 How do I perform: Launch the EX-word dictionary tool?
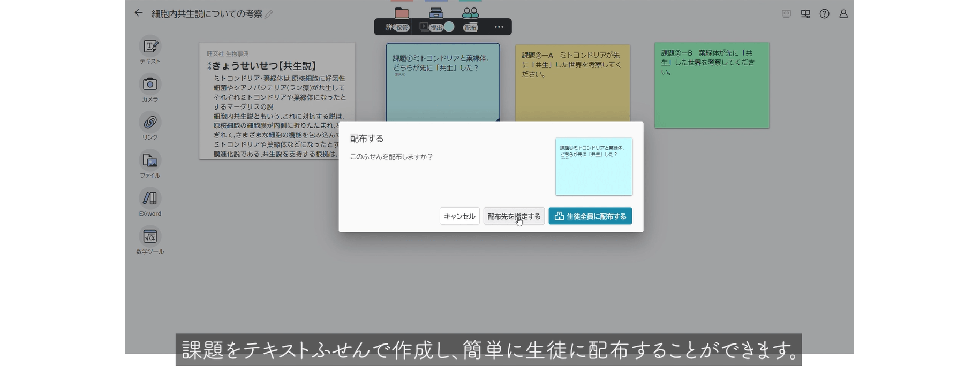150,198
